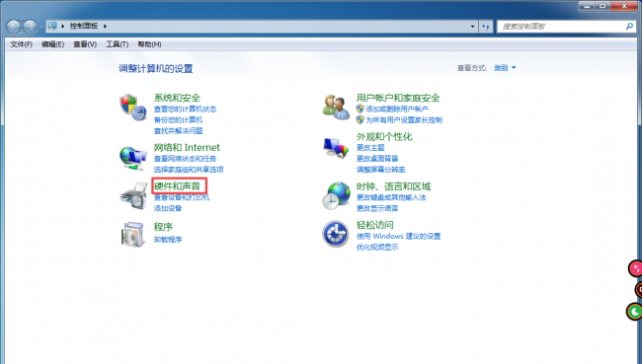
Task: Click 添加或删除用户帐户 link
Action: [397, 109]
